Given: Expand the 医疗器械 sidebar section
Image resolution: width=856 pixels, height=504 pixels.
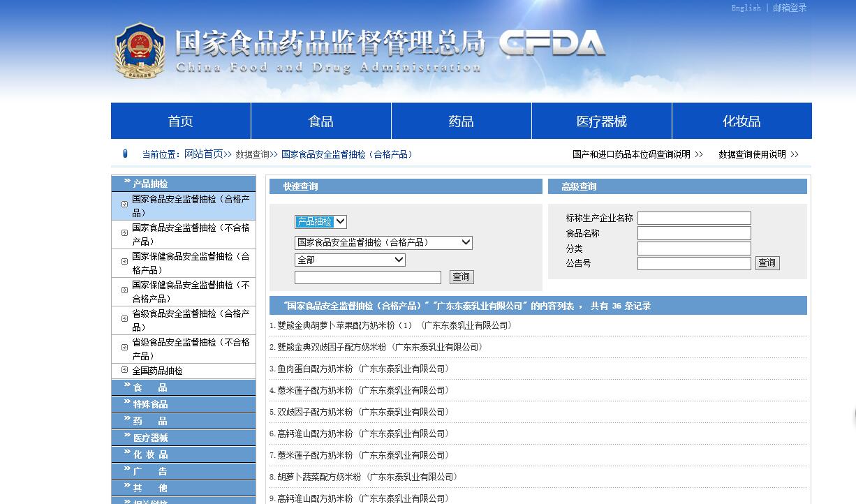Looking at the screenshot, I should click(184, 438).
